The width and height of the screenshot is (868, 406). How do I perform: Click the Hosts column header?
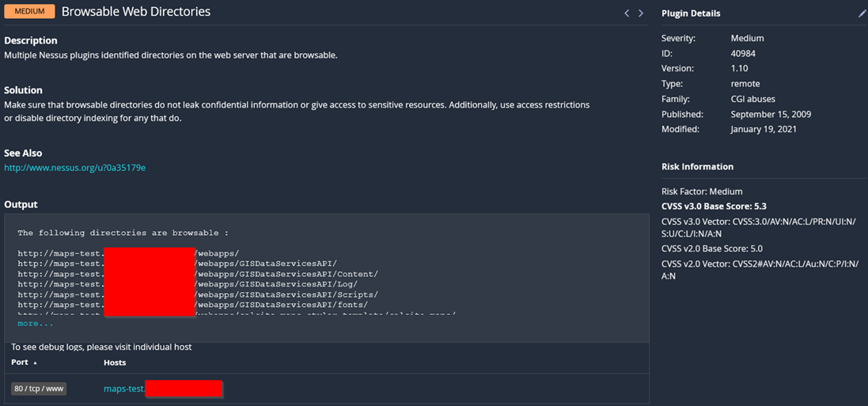[115, 362]
